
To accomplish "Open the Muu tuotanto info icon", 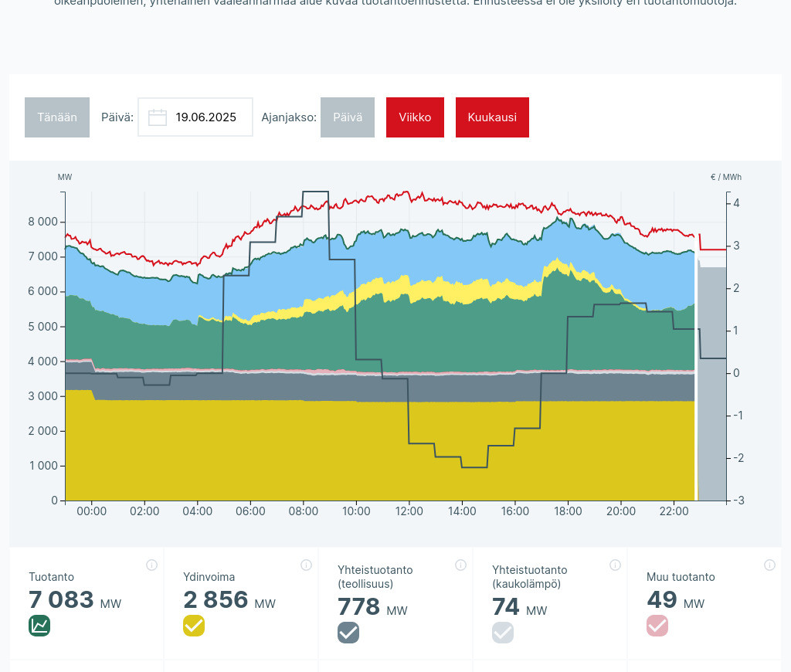I will coord(769,565).
